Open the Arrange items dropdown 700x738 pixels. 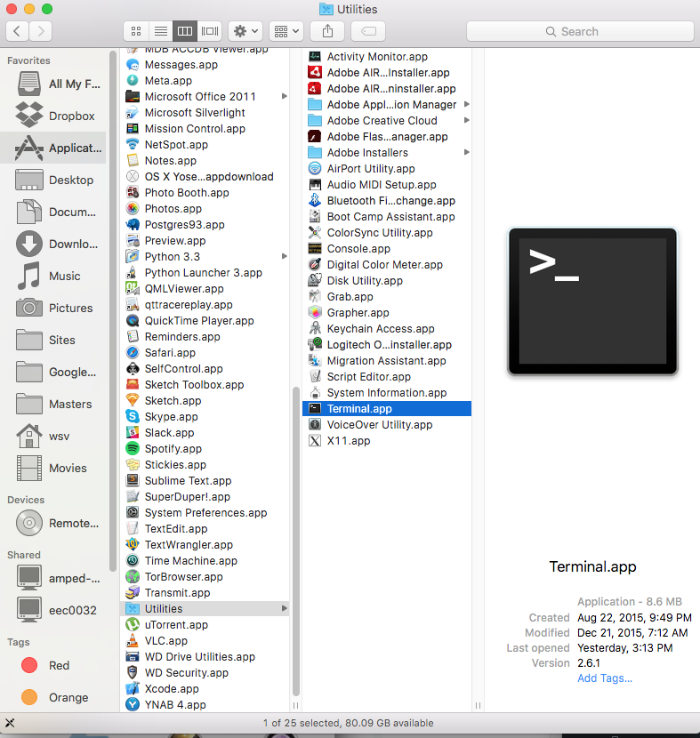point(286,31)
